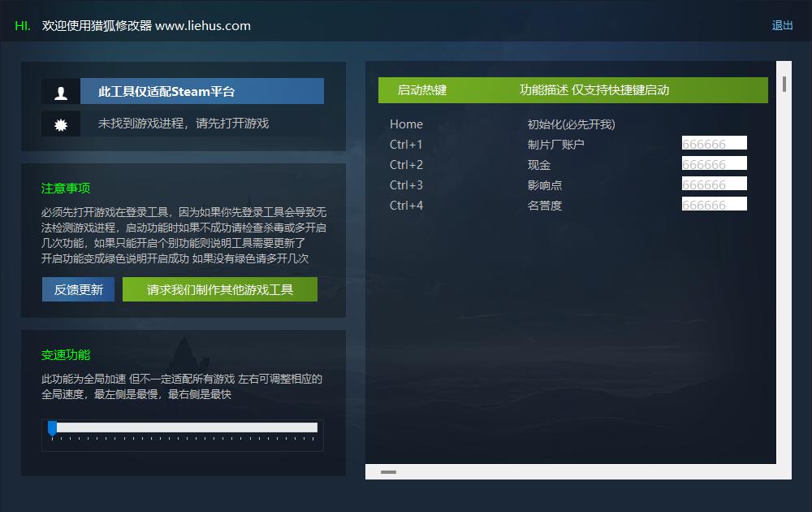Image resolution: width=812 pixels, height=512 pixels.
Task: Click the 制片厂账户 value input field
Action: pyautogui.click(x=714, y=143)
